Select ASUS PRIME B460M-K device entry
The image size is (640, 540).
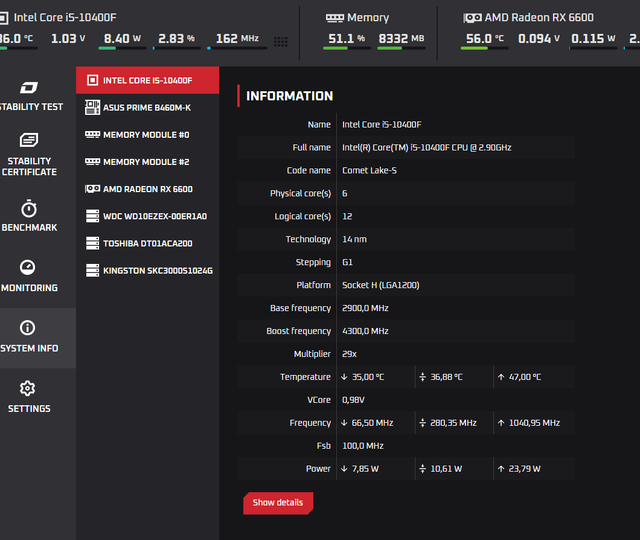pyautogui.click(x=147, y=107)
